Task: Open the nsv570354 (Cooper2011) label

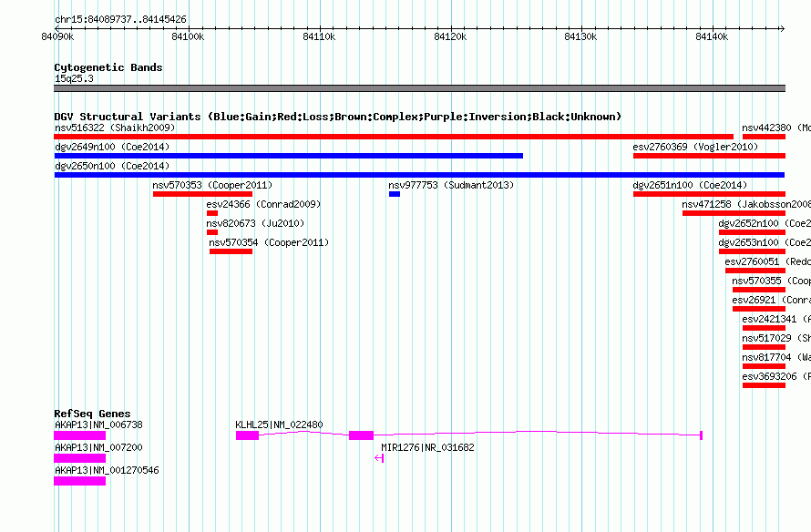Action: [x=269, y=242]
